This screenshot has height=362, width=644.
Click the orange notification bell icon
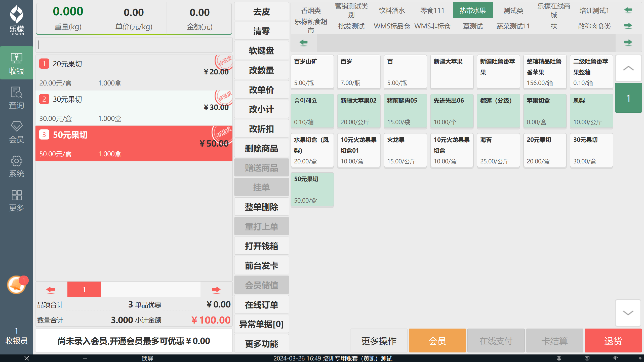17,285
